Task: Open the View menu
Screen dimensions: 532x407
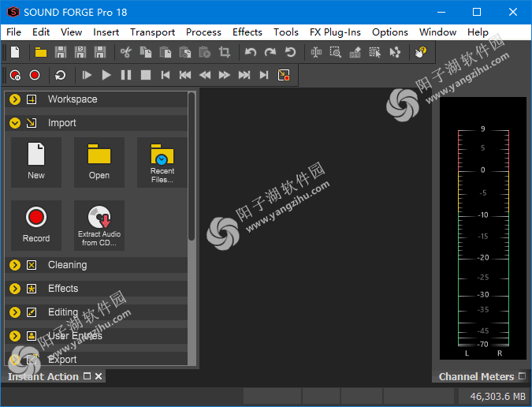Action: pyautogui.click(x=71, y=32)
